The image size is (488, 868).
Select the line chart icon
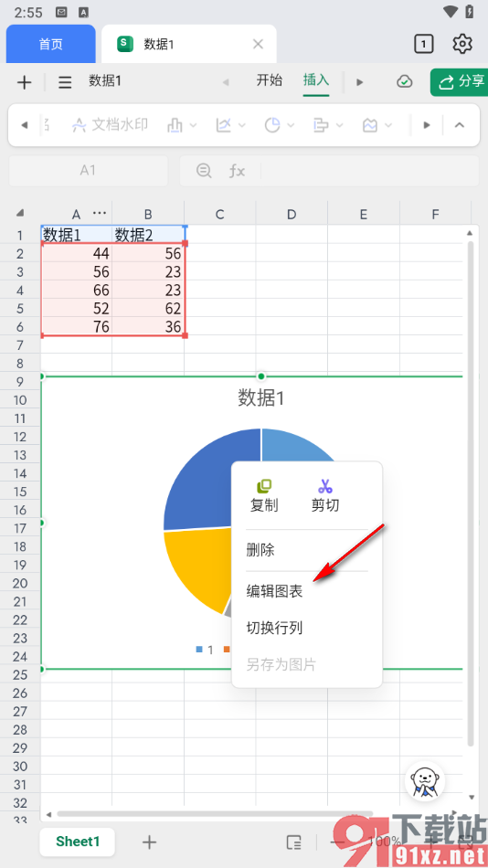pos(223,126)
